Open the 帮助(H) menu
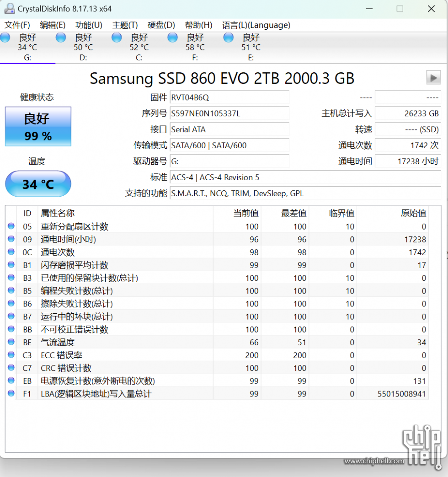This screenshot has height=477, width=448. coord(198,25)
